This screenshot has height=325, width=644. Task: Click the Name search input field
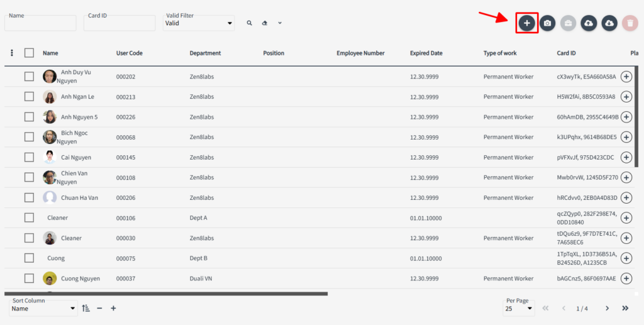[40, 24]
